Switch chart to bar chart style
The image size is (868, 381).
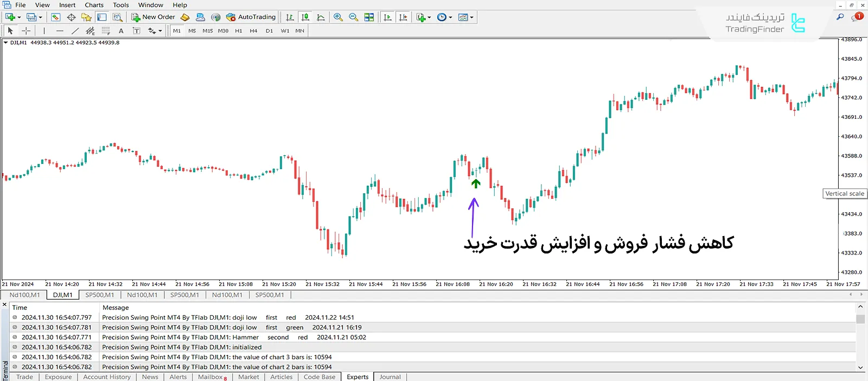(x=290, y=17)
